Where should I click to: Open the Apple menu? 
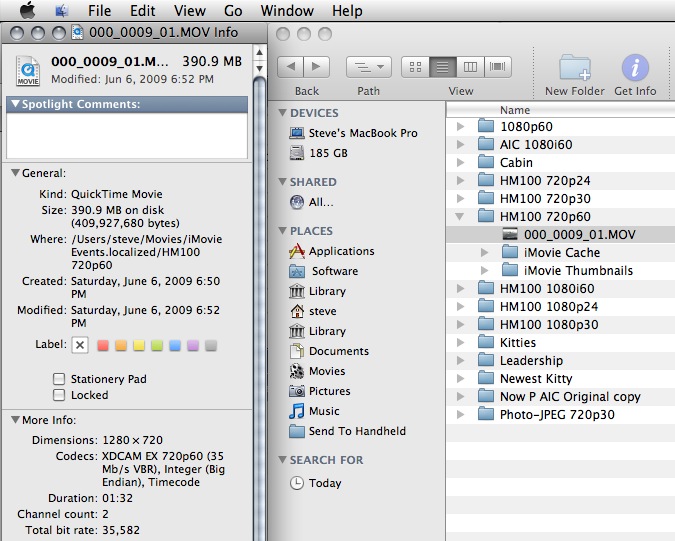(x=28, y=10)
